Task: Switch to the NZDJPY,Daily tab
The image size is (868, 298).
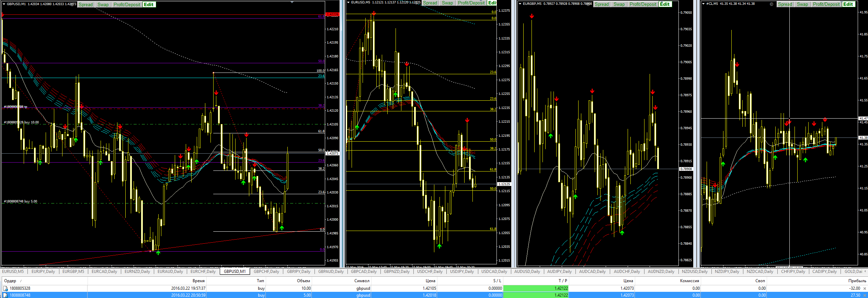Action: (x=727, y=272)
